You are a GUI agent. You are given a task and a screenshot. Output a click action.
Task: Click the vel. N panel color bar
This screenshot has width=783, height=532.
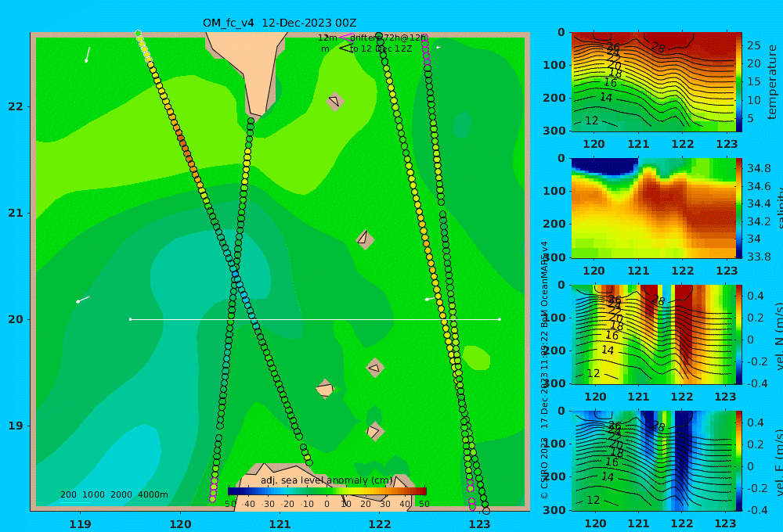739,335
